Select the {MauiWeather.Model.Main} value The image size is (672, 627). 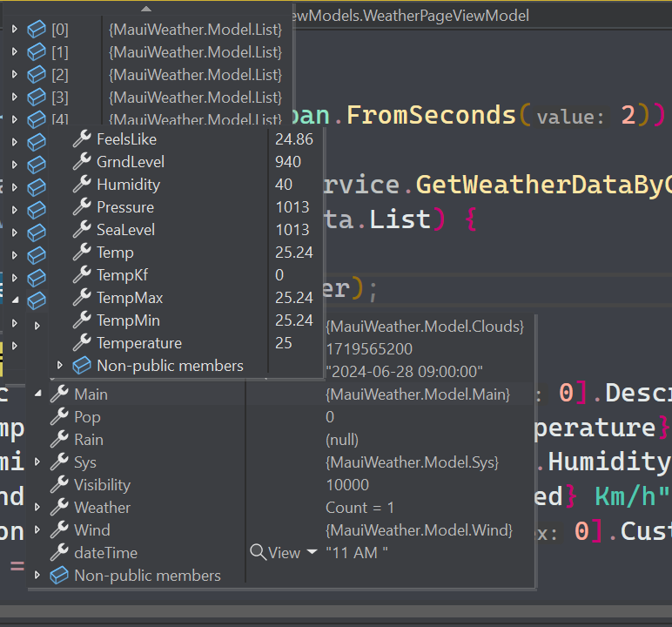click(x=418, y=394)
